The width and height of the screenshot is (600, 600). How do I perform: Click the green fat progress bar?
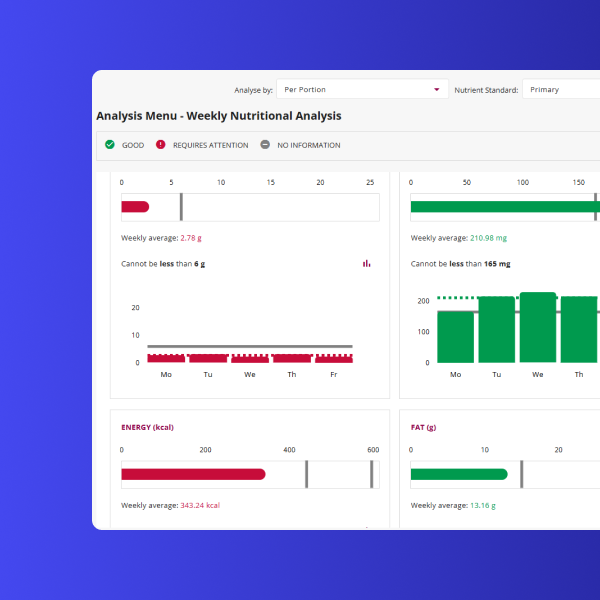click(x=458, y=474)
